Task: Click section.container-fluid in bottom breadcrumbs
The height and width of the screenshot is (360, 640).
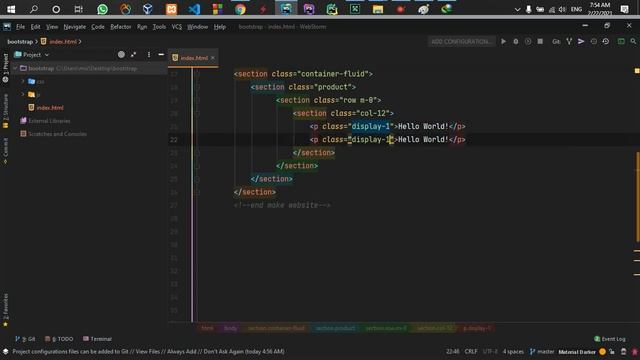Action: tap(276, 328)
